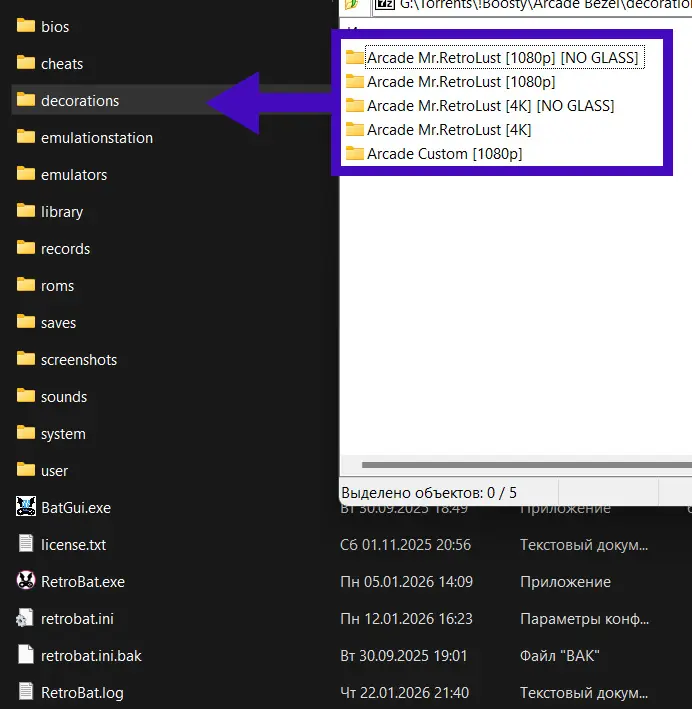
Task: Open the RetroBat.log file
Action: point(82,693)
